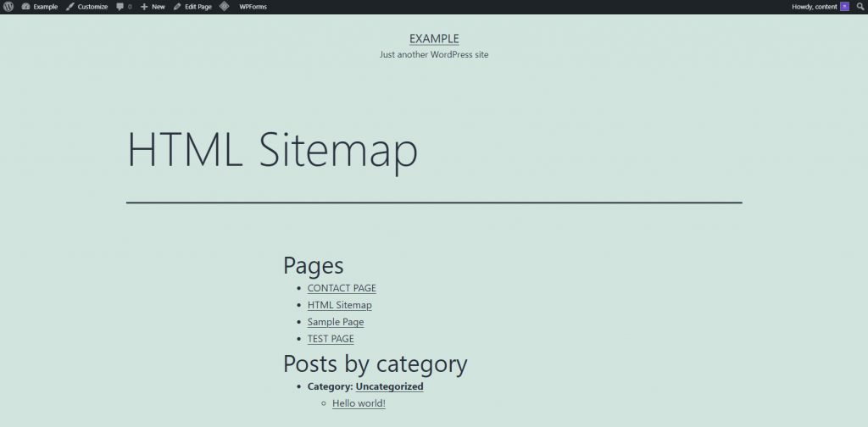This screenshot has width=868, height=427.
Task: Open the HTML Sitemap page link
Action: click(339, 305)
